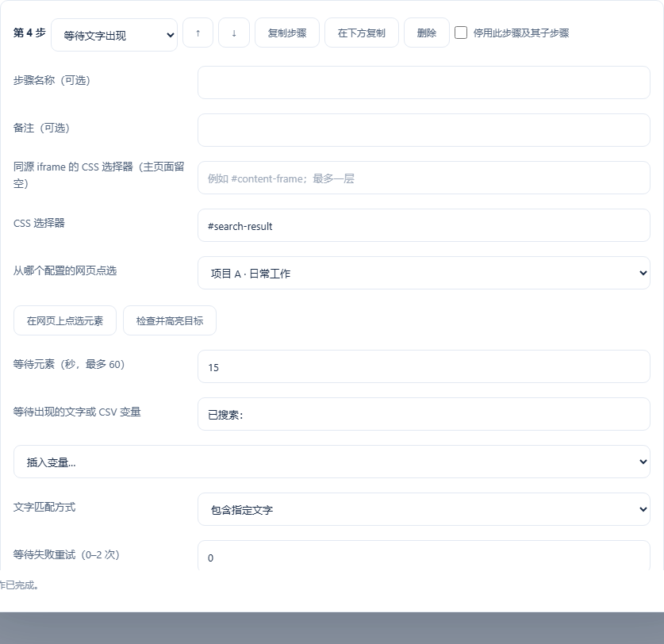This screenshot has height=644, width=664.
Task: Click the 等待元素 seconds field showing 15
Action: pos(424,366)
